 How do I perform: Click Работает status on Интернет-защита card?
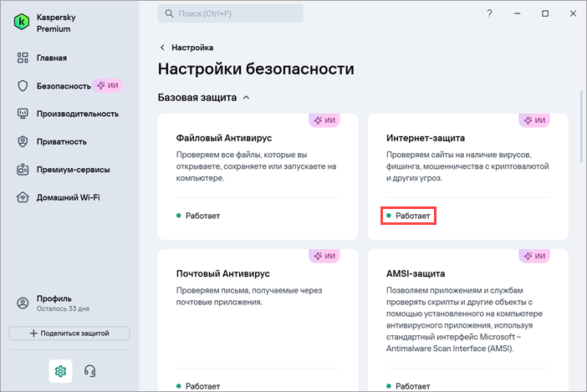408,216
